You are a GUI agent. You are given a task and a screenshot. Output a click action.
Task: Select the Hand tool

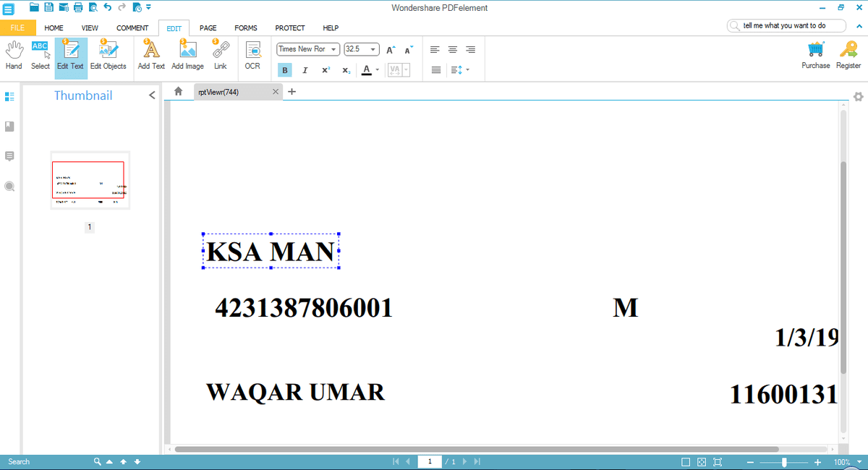[14, 56]
